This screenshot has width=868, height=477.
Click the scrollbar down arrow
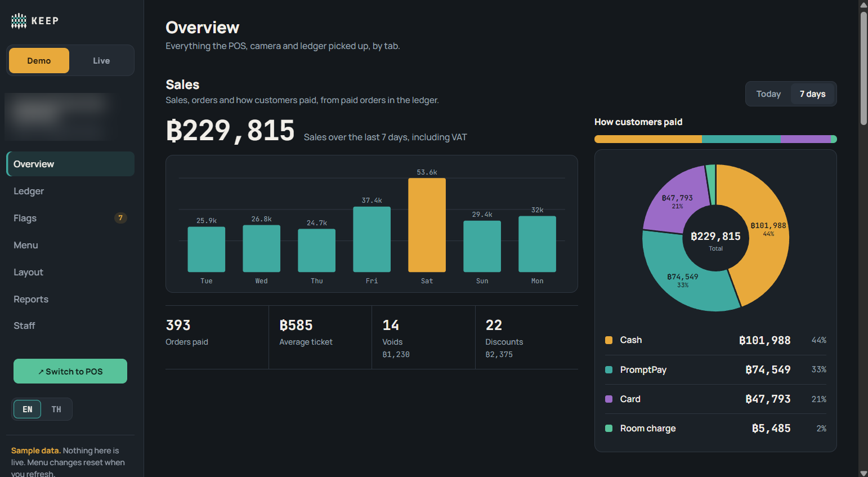tap(863, 473)
